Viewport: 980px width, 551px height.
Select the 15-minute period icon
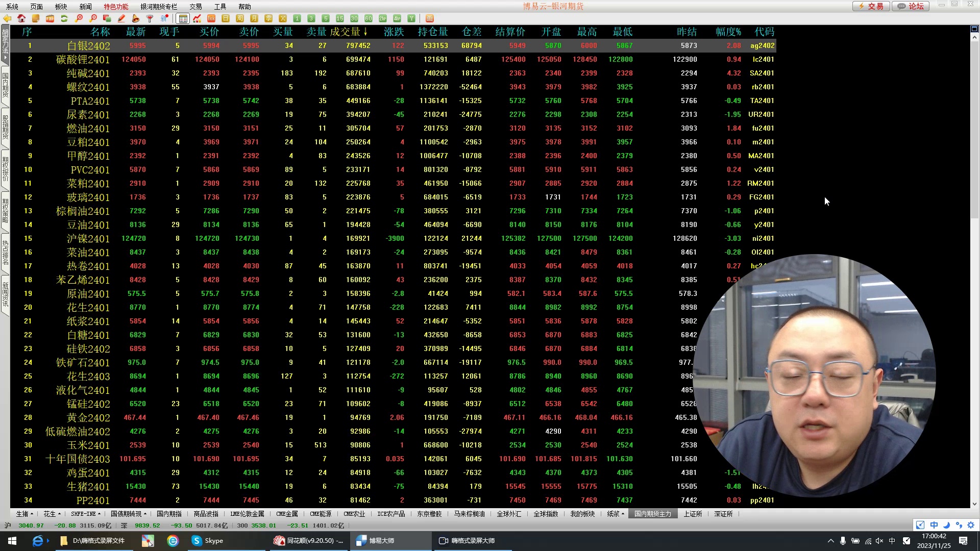tap(340, 18)
